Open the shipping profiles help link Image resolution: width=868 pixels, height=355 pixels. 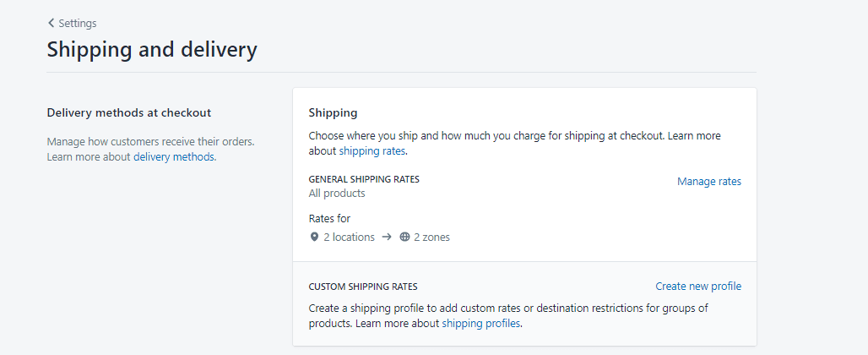click(x=480, y=323)
